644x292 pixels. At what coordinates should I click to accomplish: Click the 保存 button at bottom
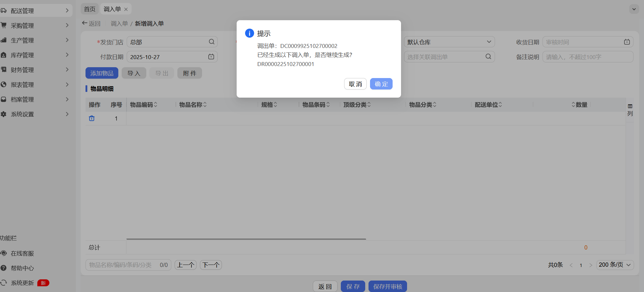353,286
